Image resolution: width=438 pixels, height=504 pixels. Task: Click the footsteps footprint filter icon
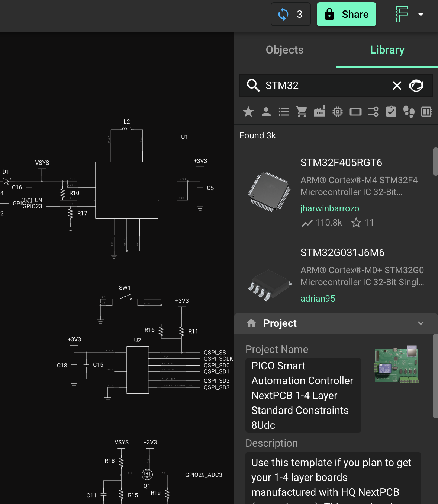click(409, 112)
